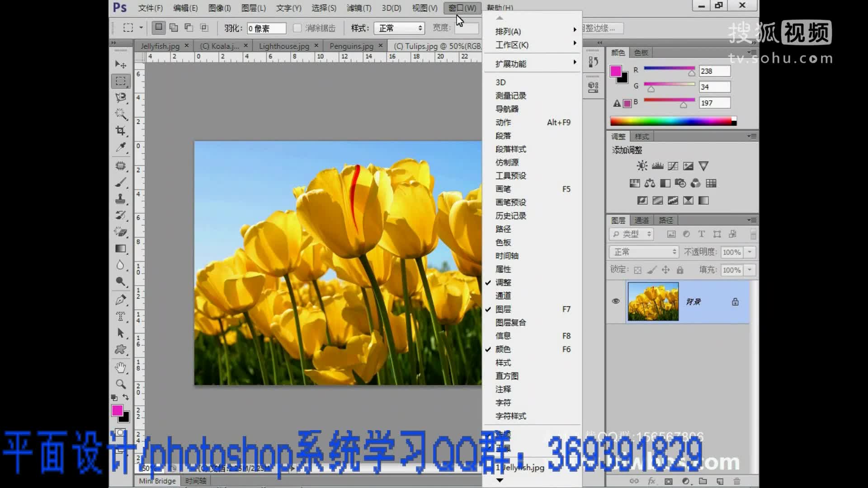Viewport: 868px width, 488px height.
Task: Select the Brush tool
Action: pyautogui.click(x=120, y=183)
